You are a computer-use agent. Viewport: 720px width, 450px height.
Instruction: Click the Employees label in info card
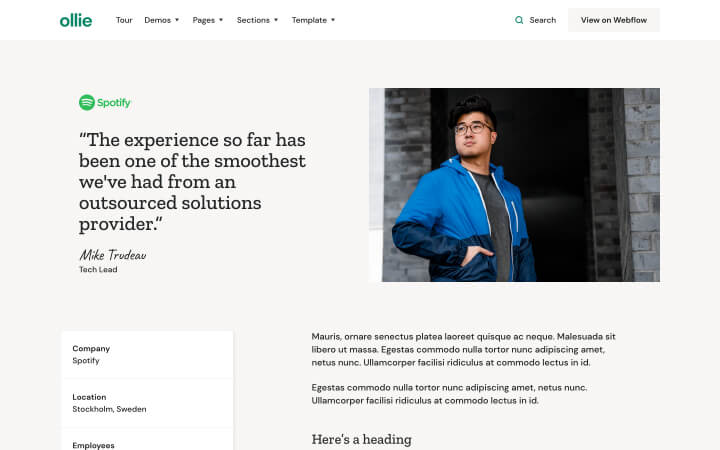pos(93,445)
